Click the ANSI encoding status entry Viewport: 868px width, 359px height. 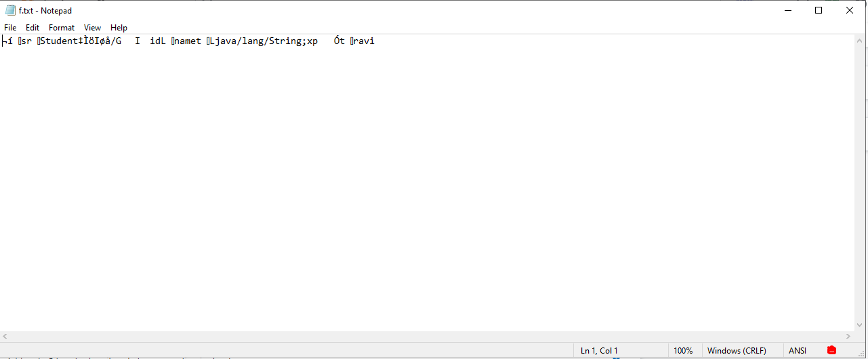798,351
